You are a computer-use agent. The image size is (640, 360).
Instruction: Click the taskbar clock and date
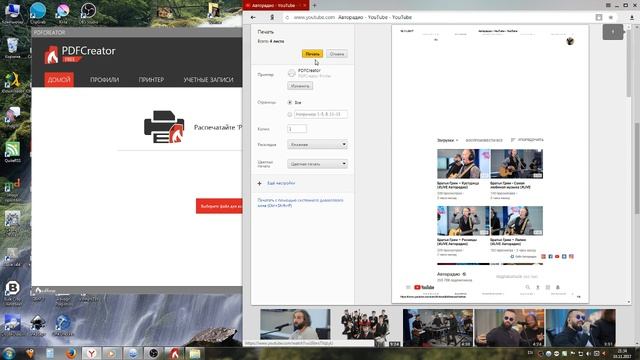click(622, 353)
